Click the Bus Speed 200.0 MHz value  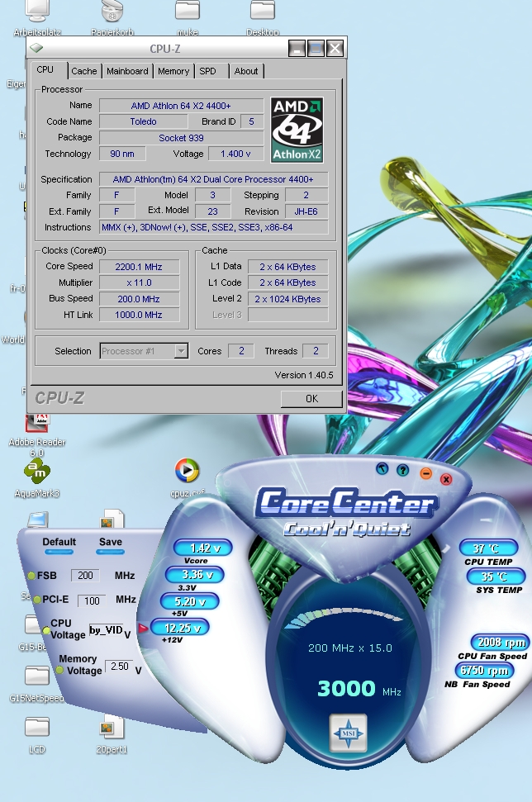pyautogui.click(x=139, y=299)
